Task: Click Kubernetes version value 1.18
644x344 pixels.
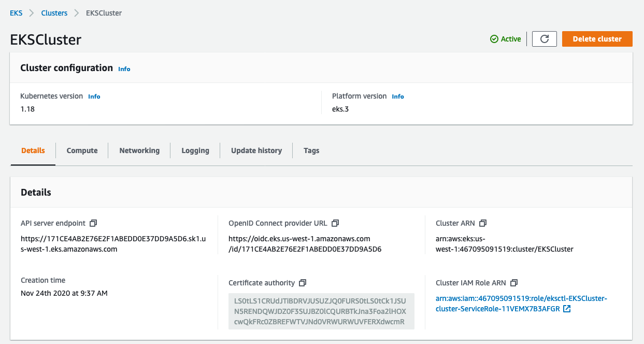Action: [27, 109]
